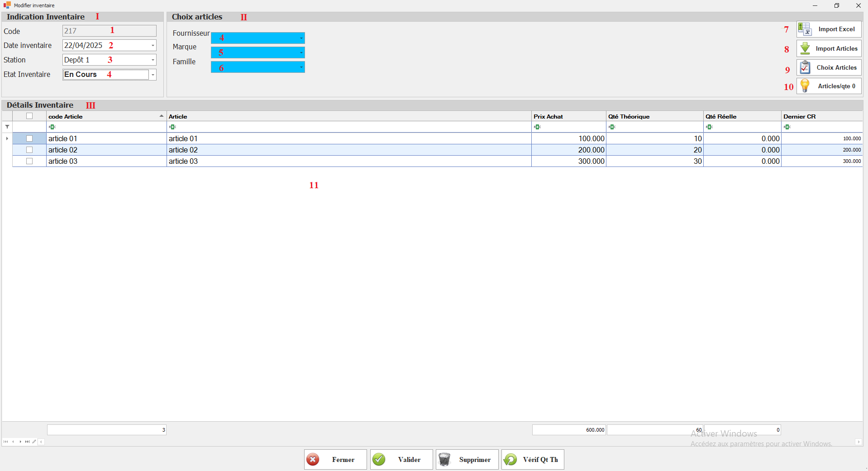Open Choix Articles clipboard button
The height and width of the screenshot is (471, 868).
(x=829, y=67)
